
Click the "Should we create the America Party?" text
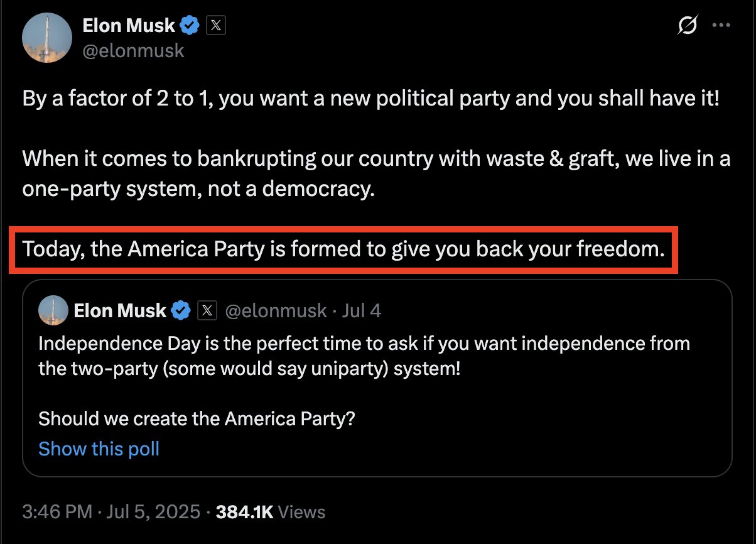[197, 418]
